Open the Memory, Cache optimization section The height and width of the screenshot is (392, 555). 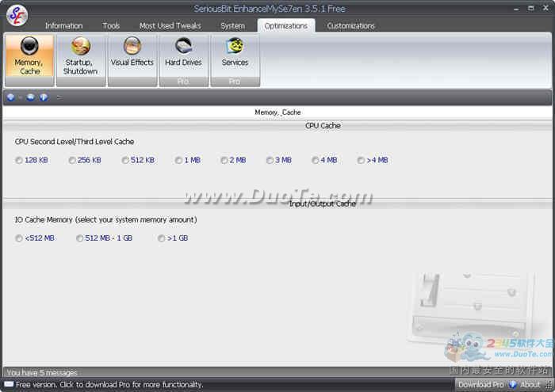pos(29,60)
